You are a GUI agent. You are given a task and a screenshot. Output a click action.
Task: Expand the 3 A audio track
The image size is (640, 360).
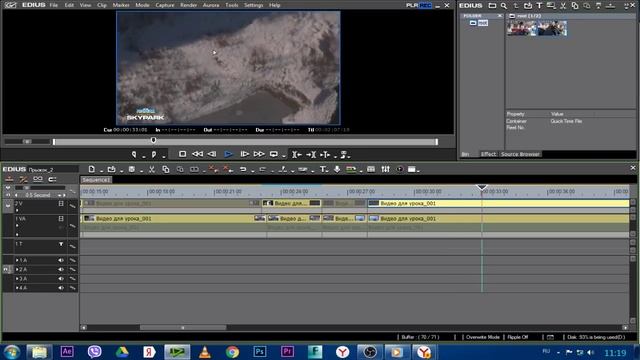(x=17, y=279)
